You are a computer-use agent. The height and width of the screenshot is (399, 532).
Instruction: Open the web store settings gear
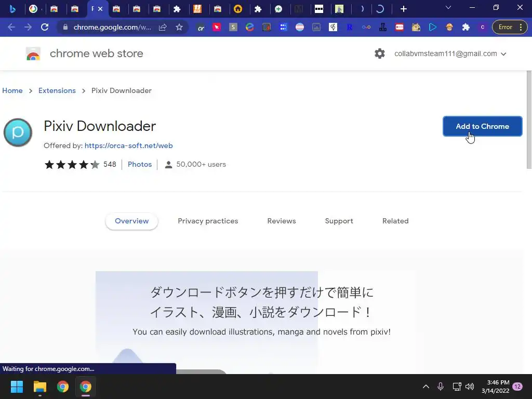tap(380, 54)
